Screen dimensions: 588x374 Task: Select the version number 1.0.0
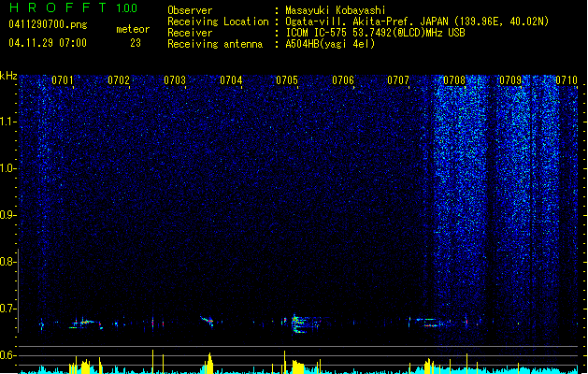[126, 8]
